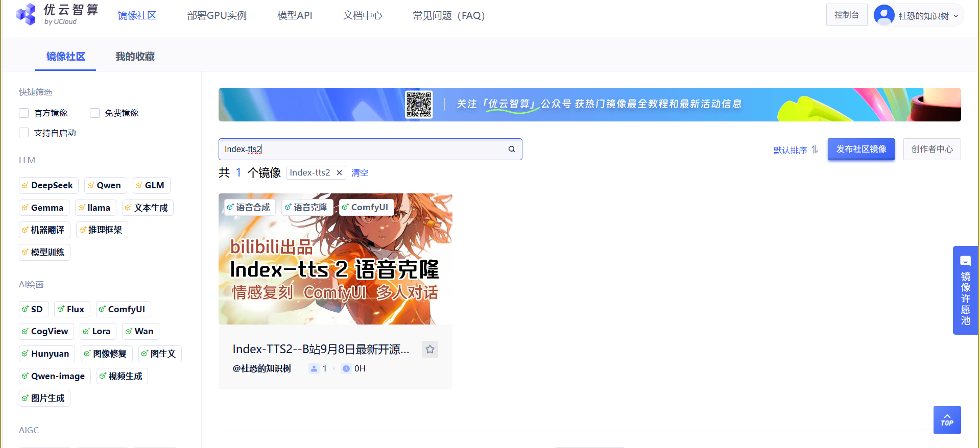Open 镜像社区 in top navigation
Image resolution: width=980 pixels, height=448 pixels.
137,15
